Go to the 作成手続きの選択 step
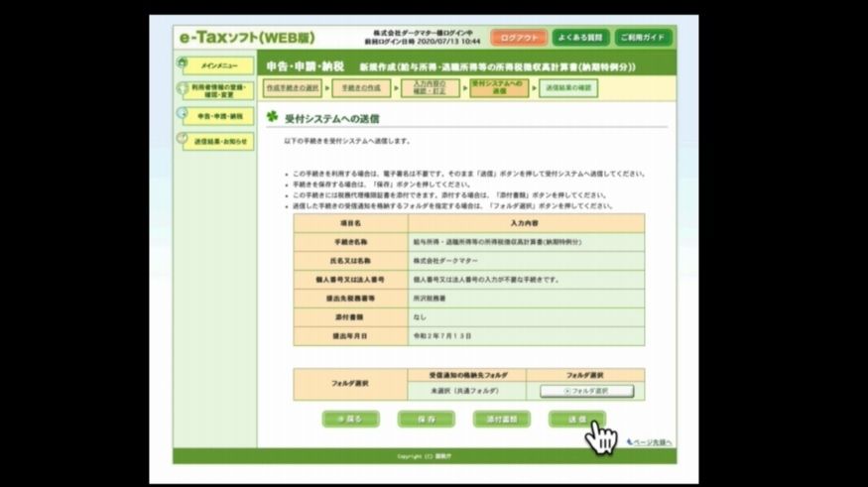868x487 pixels. click(x=292, y=88)
